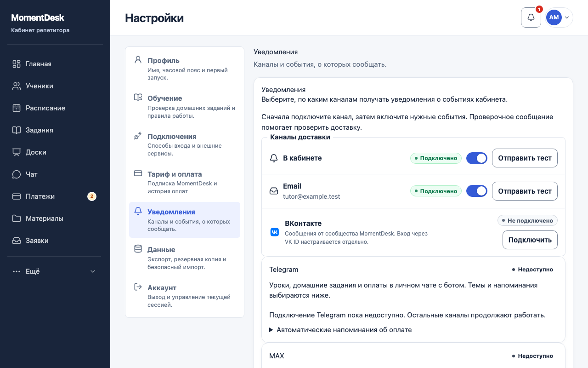
Task: Click the Подключения plug icon
Action: tap(138, 136)
